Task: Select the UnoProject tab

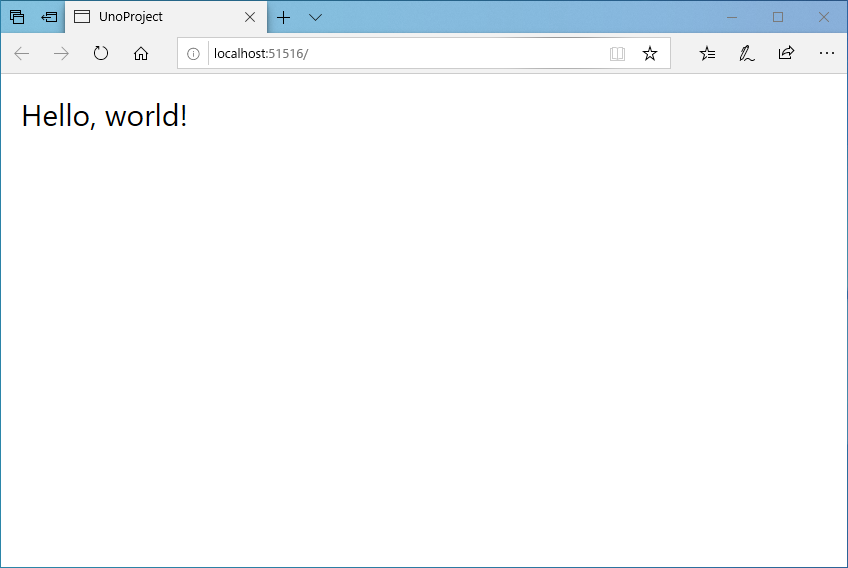Action: (x=150, y=17)
